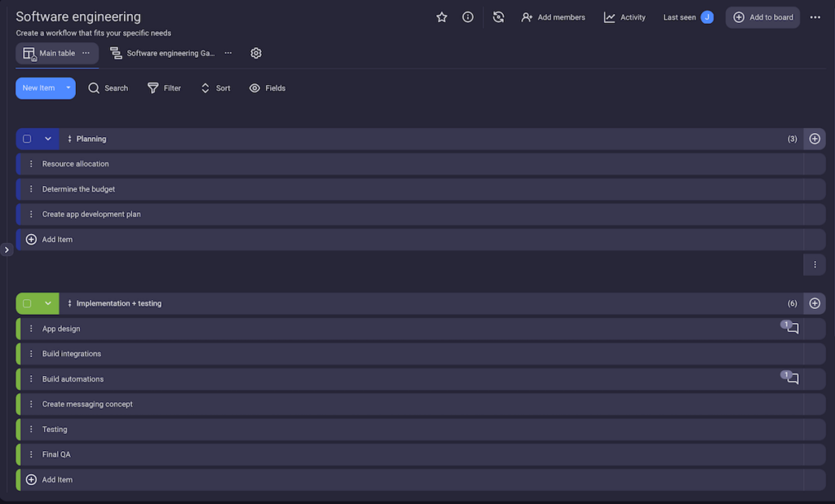The width and height of the screenshot is (835, 504).
Task: Tick the Implementation + testing group checkbox
Action: 27,303
